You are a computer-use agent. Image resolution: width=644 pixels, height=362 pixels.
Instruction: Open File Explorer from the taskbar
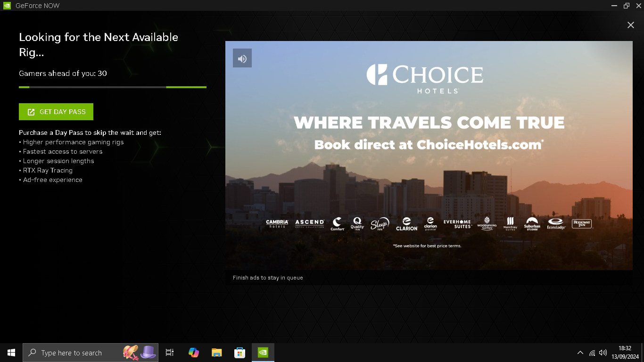coord(216,353)
